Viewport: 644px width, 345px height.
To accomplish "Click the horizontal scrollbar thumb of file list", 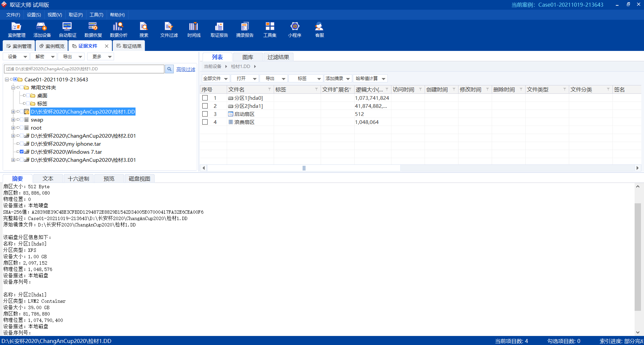I will point(304,168).
